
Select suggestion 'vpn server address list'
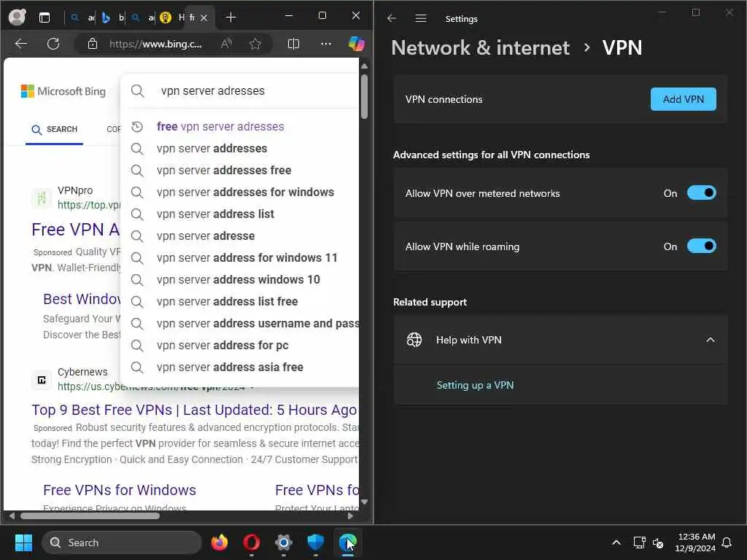coord(215,214)
